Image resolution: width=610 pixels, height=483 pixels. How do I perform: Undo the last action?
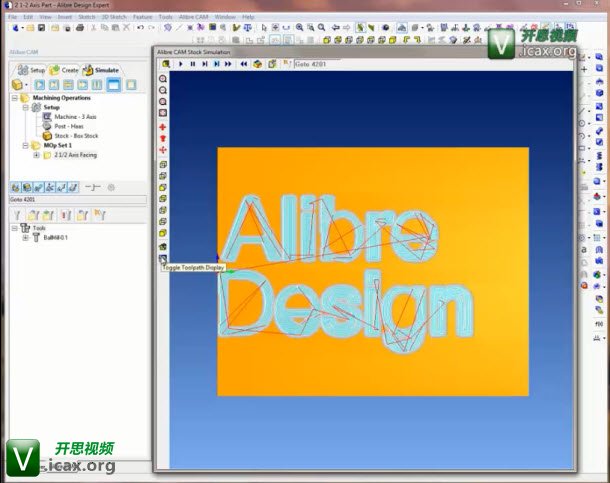pos(140,28)
